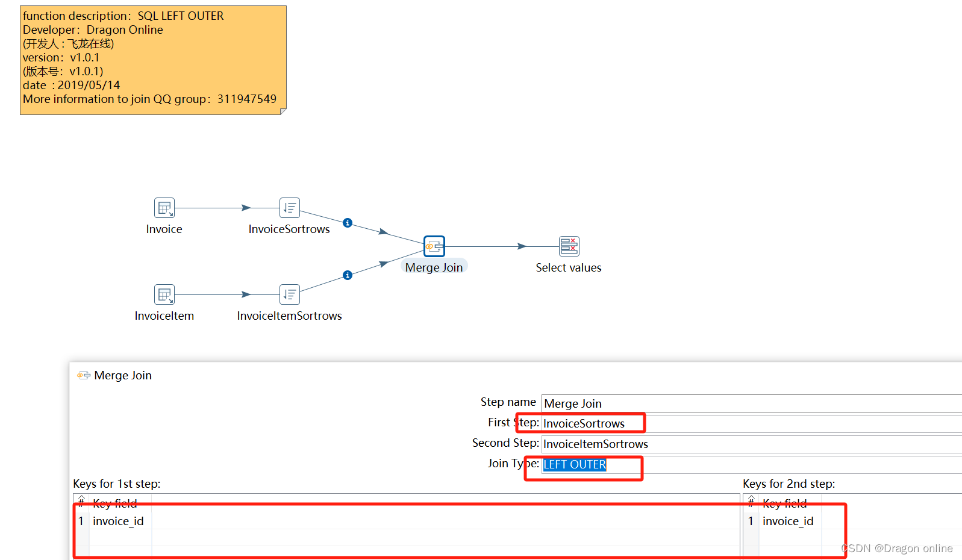The image size is (962, 560).
Task: Click the Step name input field
Action: [x=751, y=403]
